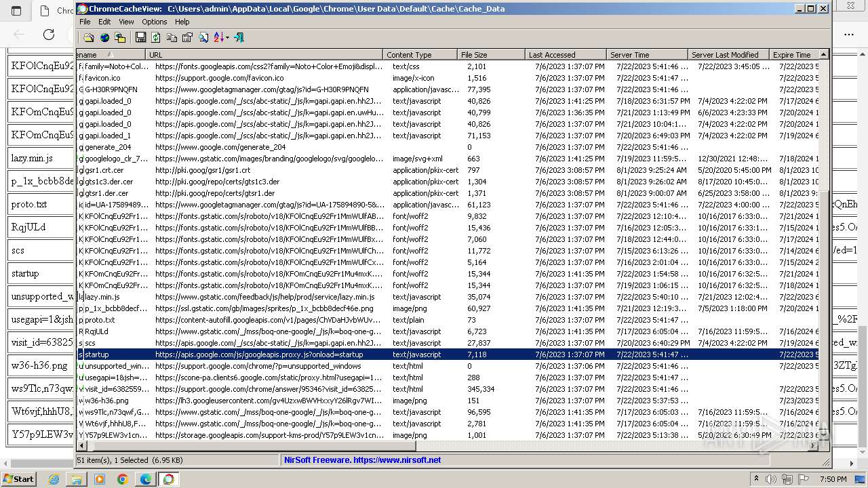868x488 pixels.
Task: Sort by Server Last Modified column header
Action: point(728,55)
